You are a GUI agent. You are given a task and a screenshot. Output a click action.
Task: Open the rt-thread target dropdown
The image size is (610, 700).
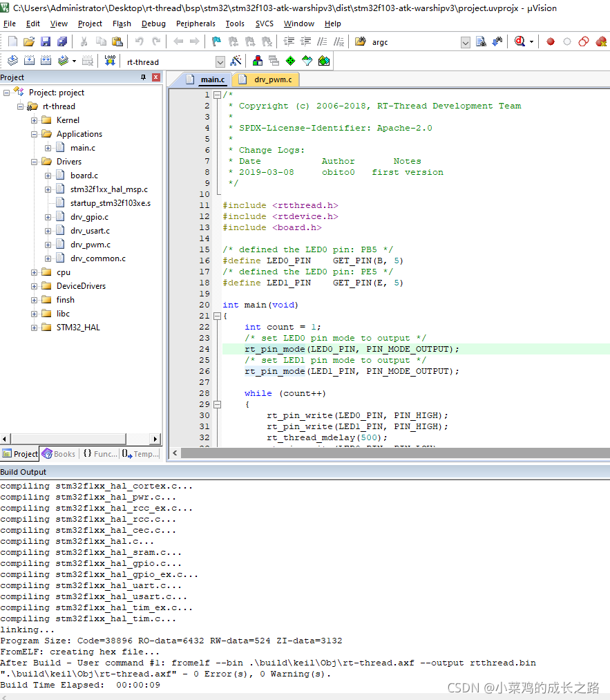point(220,62)
